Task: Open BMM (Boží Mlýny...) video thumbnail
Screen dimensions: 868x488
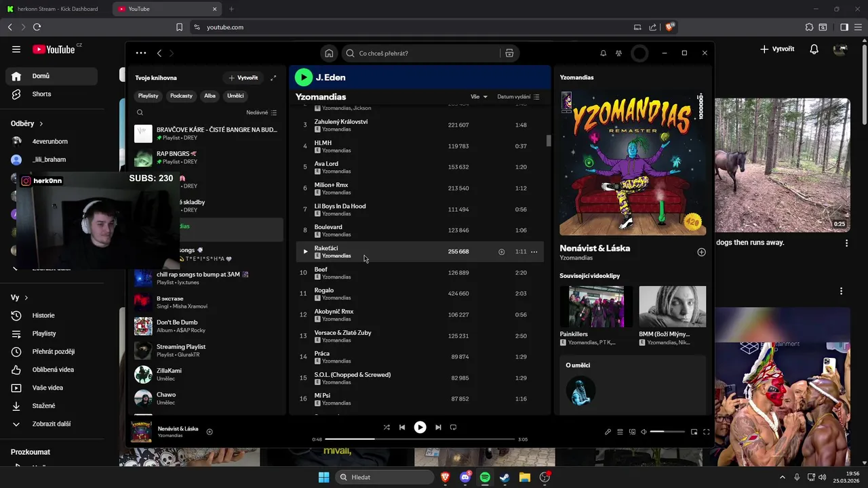Action: point(672,306)
